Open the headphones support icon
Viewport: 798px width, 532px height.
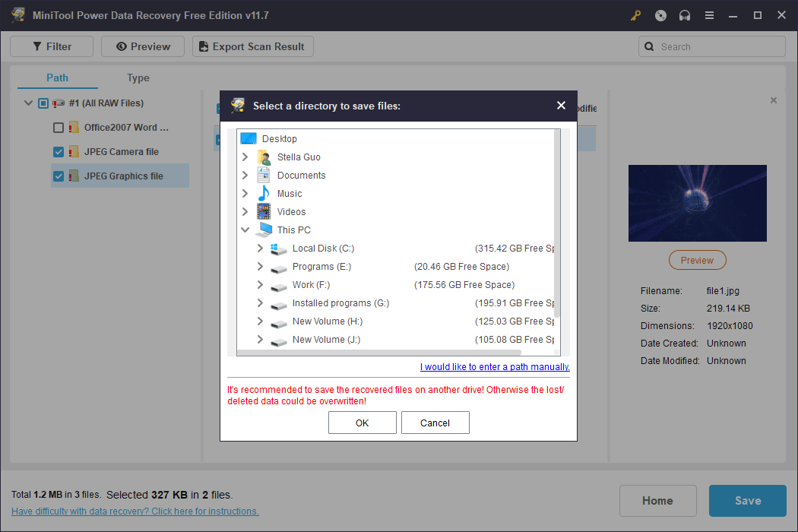tap(685, 15)
